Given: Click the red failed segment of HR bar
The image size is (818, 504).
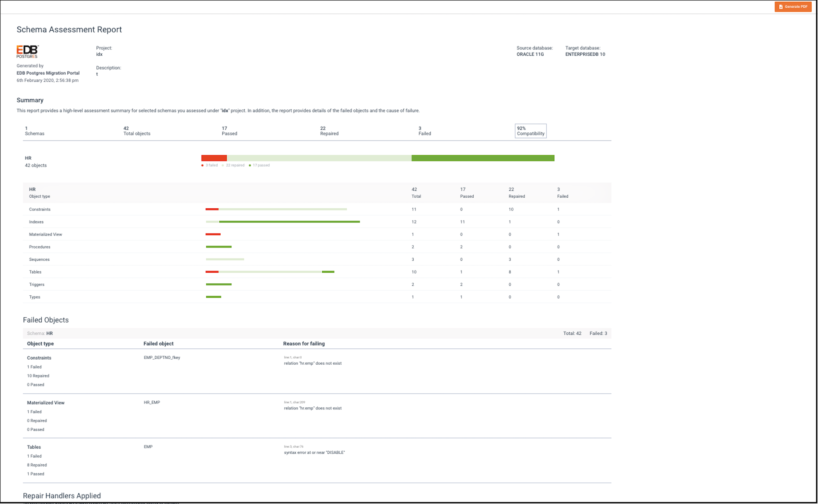Looking at the screenshot, I should point(214,158).
